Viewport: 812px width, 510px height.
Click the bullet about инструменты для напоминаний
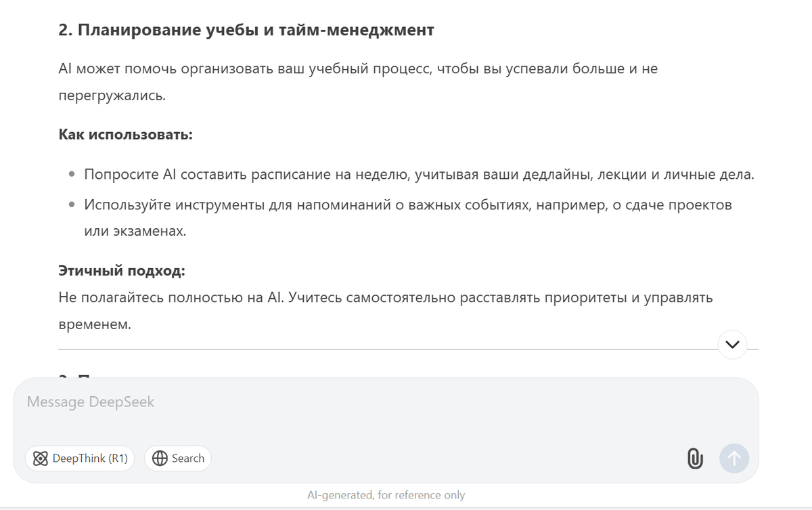click(407, 205)
